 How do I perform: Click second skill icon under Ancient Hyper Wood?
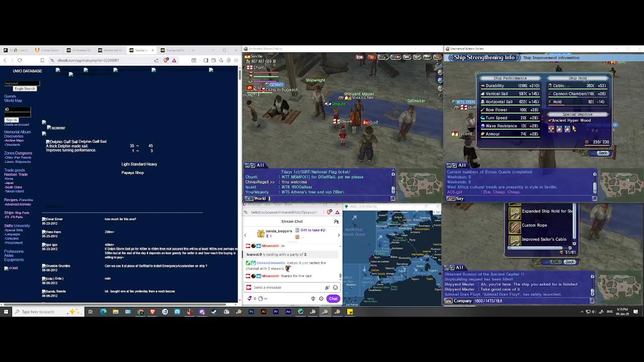pyautogui.click(x=559, y=129)
